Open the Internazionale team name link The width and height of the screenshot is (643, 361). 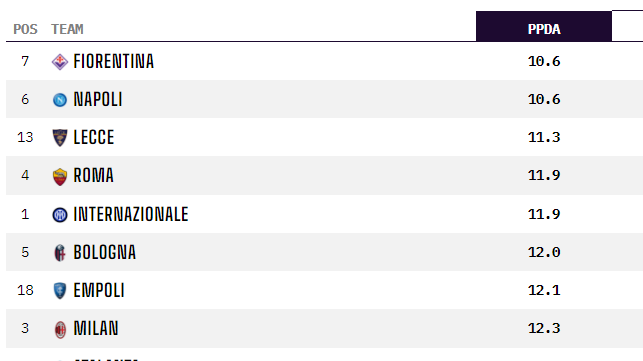click(x=131, y=214)
